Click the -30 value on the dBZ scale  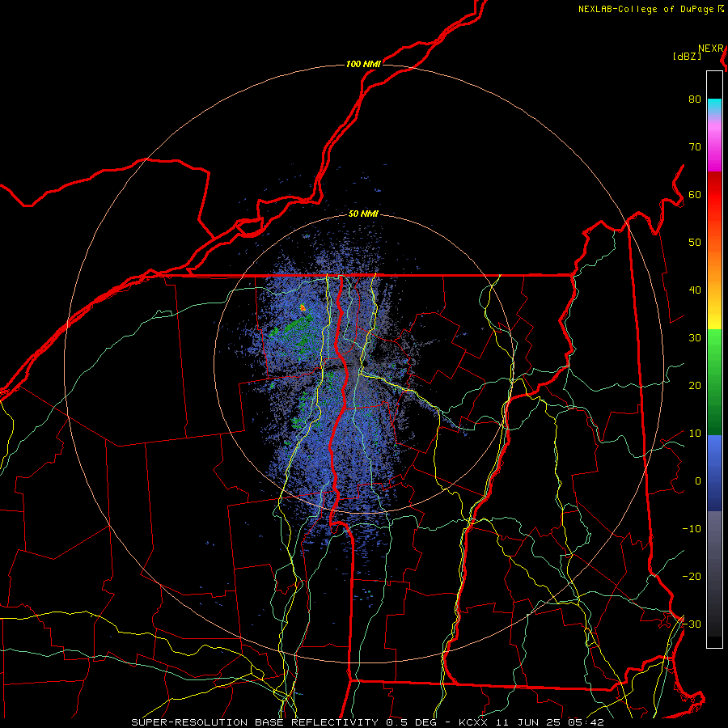coord(692,624)
